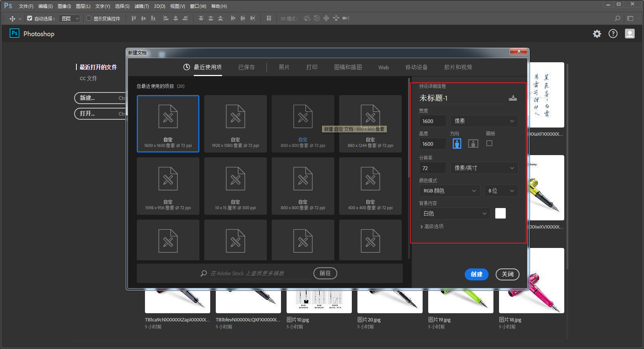Open the workspace switcher icon
644x349 pixels.
[x=630, y=18]
